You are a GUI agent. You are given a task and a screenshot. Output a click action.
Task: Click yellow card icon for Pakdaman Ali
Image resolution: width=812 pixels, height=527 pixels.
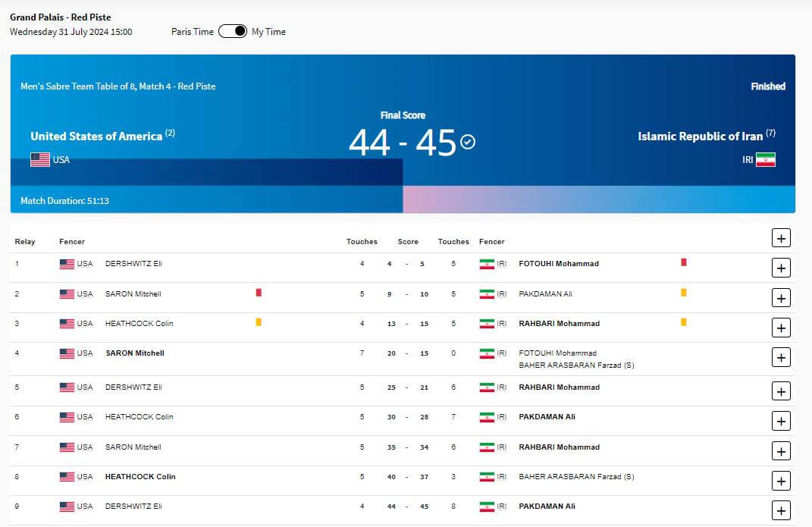pyautogui.click(x=683, y=292)
